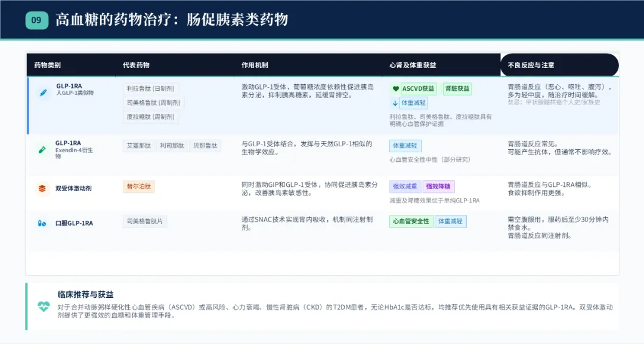
Task: Click the text 食欲抑制作用更强
Action: pyautogui.click(x=537, y=193)
